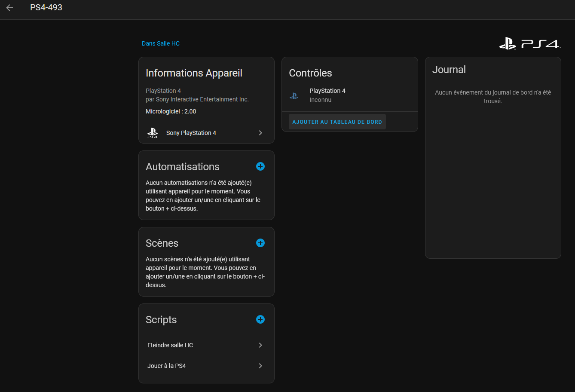The height and width of the screenshot is (392, 575).
Task: Select the Jouer à la PS4 script row
Action: [x=206, y=366]
